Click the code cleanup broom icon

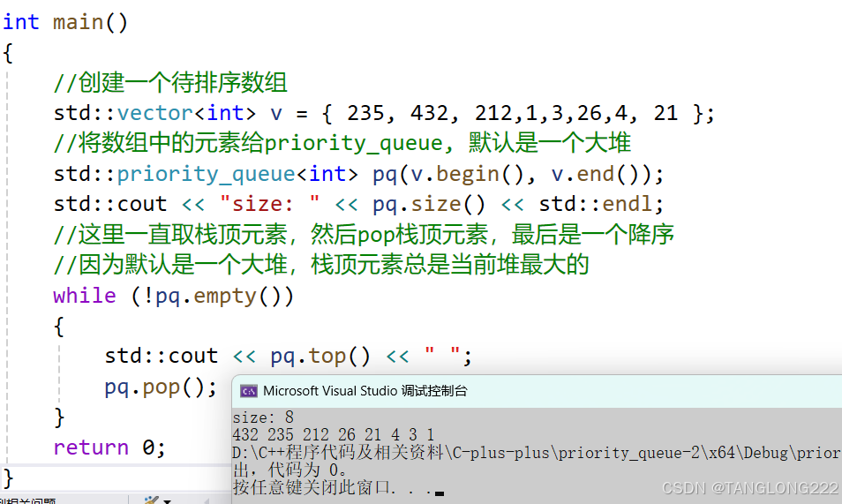point(152,500)
